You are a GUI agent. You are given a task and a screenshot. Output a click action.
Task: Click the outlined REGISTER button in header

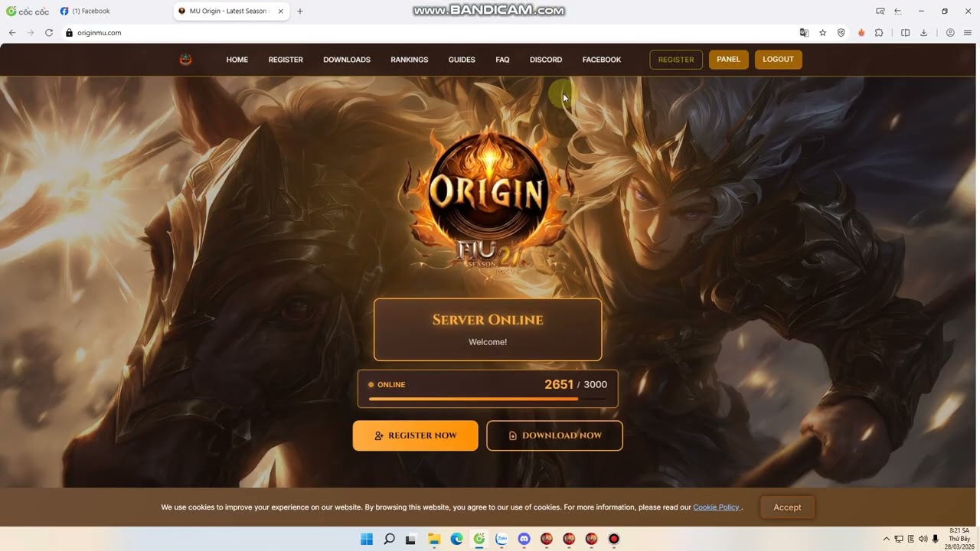click(x=676, y=60)
